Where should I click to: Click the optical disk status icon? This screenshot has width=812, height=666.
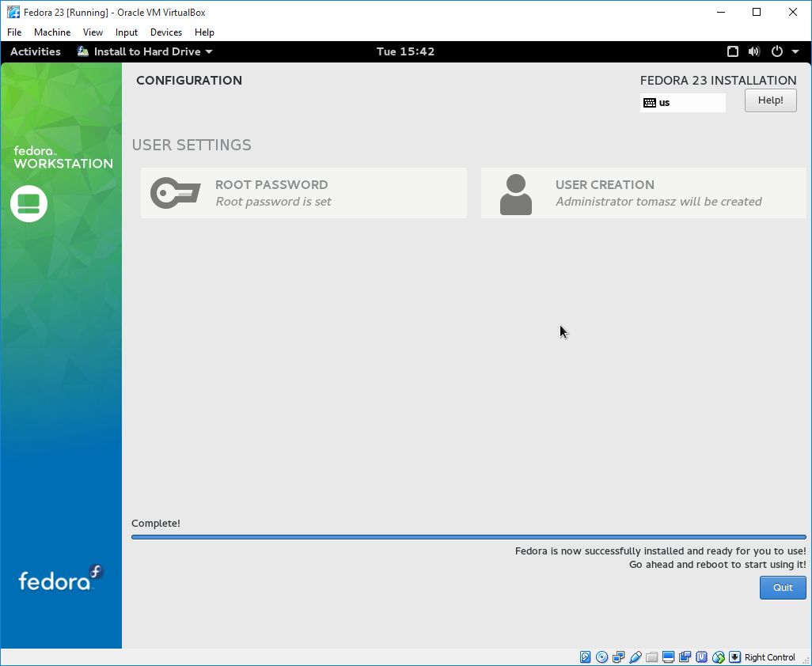tap(601, 657)
